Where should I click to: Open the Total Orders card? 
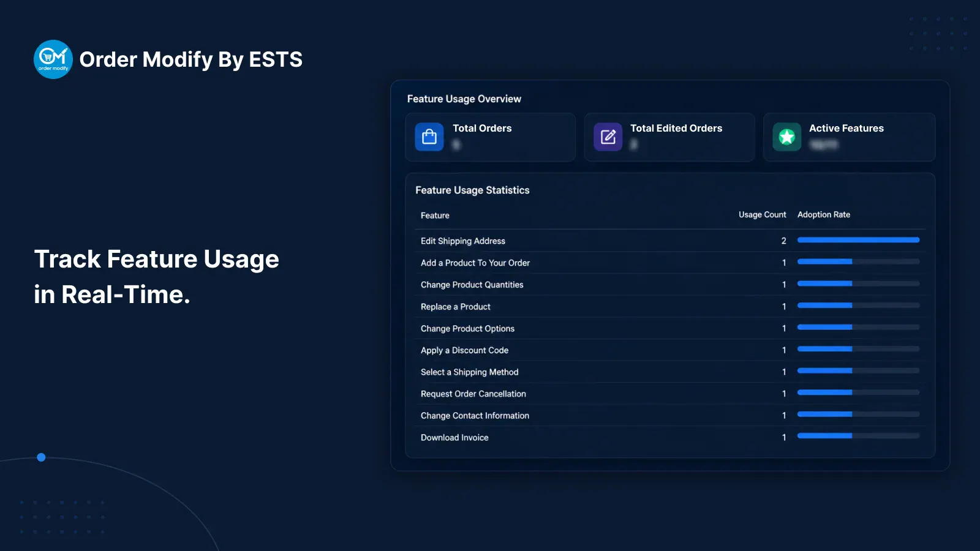tap(491, 137)
